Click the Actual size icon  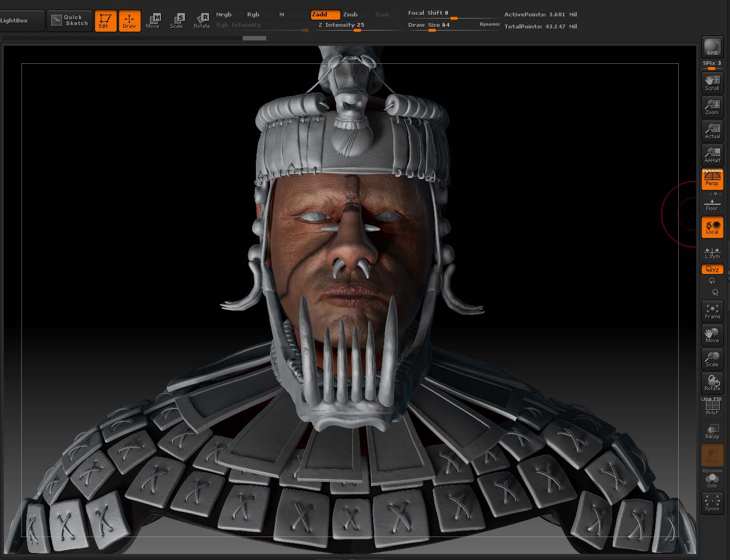pos(712,130)
